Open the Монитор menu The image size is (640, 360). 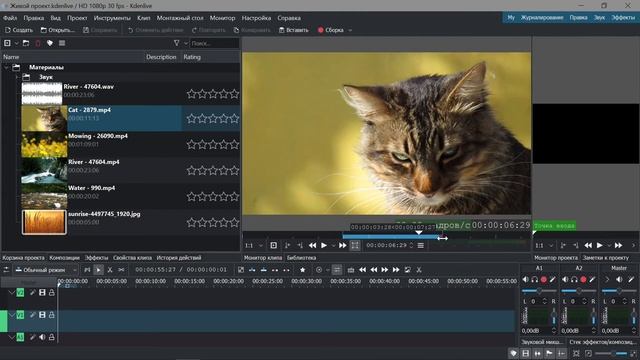coord(222,18)
